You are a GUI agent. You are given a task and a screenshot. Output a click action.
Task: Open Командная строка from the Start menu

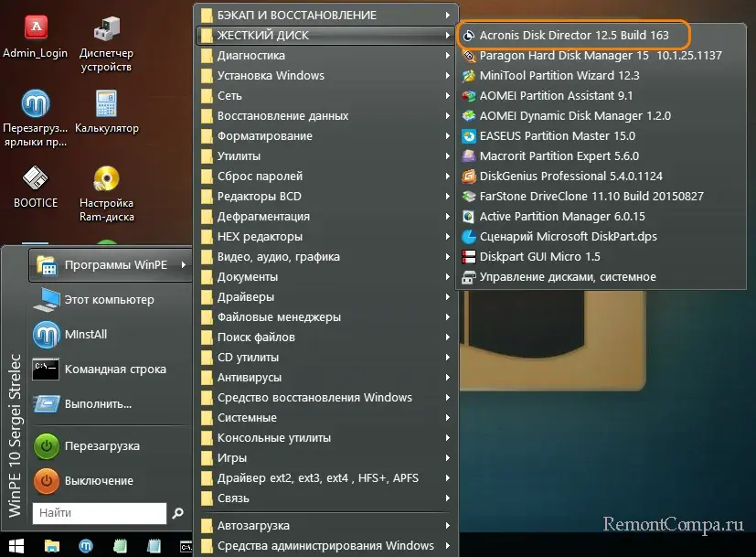tap(111, 370)
